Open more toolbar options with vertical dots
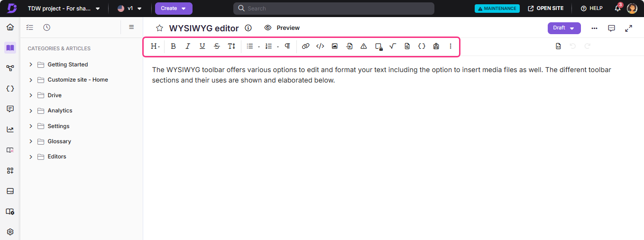 click(451, 46)
